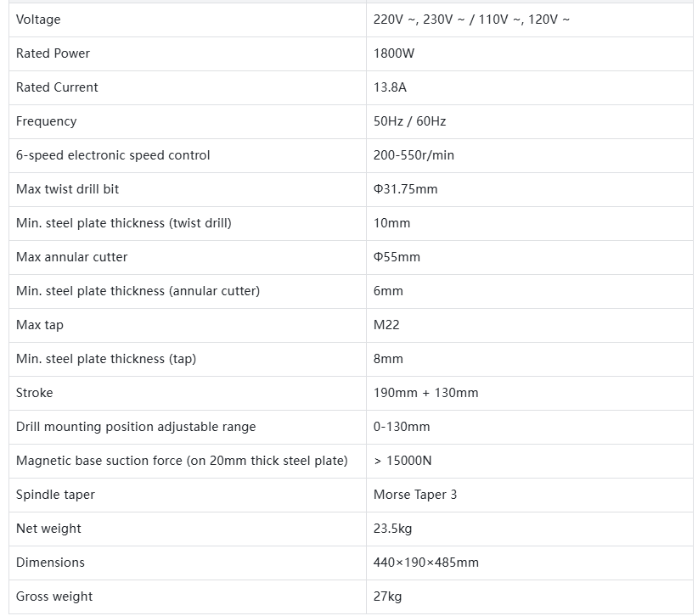Click the 50Hz / 60Hz frequency value
Image resolution: width=698 pixels, height=616 pixels.
(409, 121)
